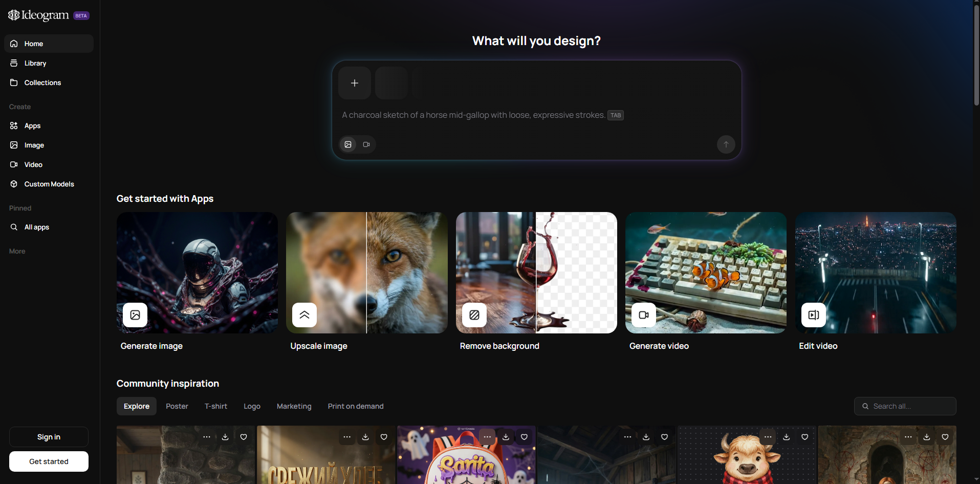Open All apps search in Pinned
The image size is (980, 484).
tap(49, 227)
